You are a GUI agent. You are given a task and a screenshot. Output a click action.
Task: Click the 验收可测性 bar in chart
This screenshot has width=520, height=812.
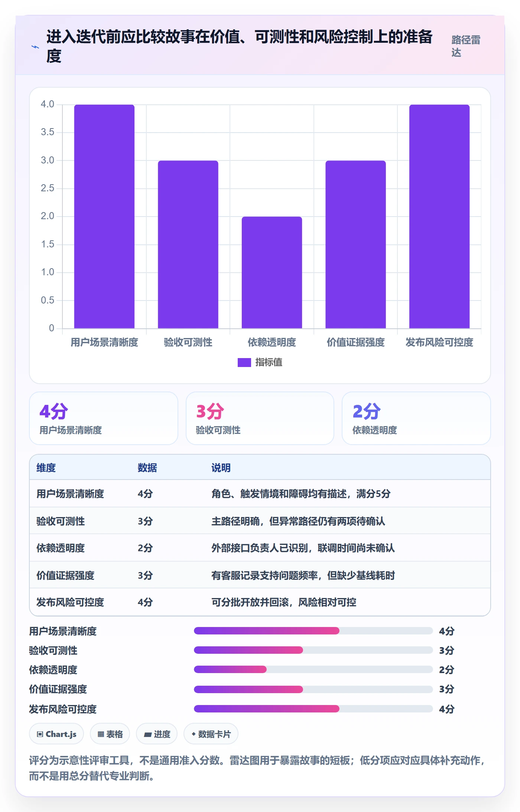pyautogui.click(x=188, y=244)
